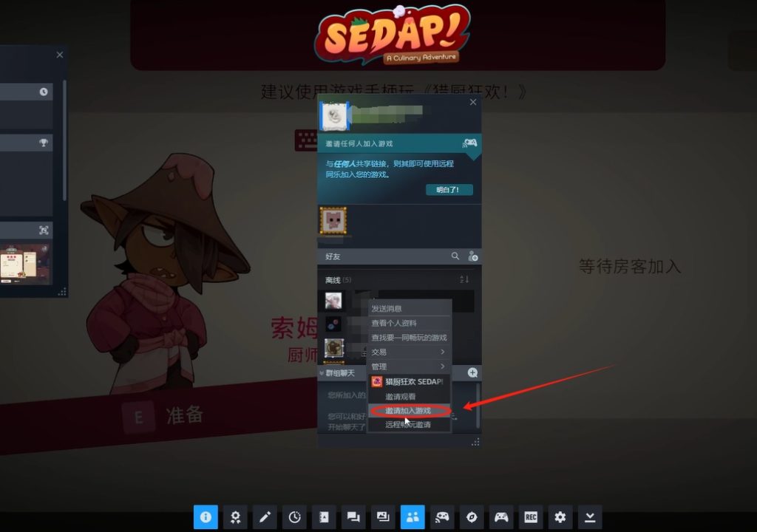The width and height of the screenshot is (757, 532).
Task: Close the friends list window
Action: [473, 102]
